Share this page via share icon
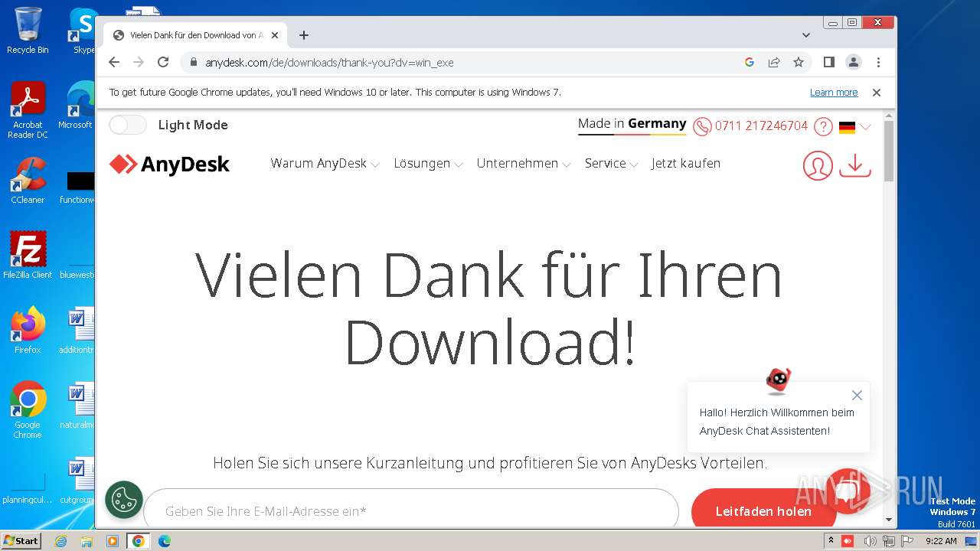 774,63
